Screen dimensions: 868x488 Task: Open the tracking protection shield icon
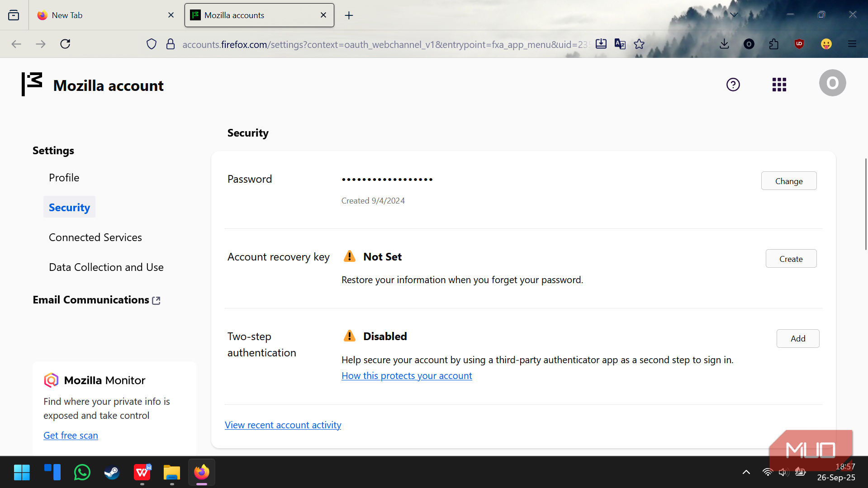coord(152,44)
